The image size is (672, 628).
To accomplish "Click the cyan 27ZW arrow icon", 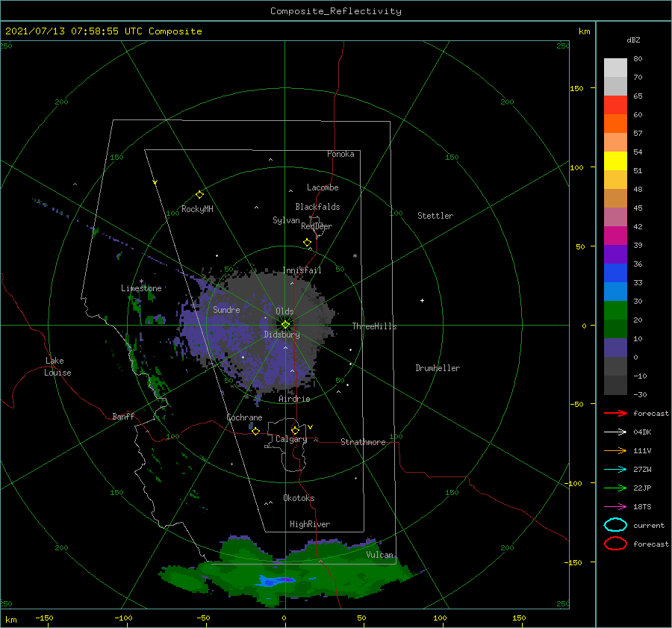I will click(x=615, y=470).
